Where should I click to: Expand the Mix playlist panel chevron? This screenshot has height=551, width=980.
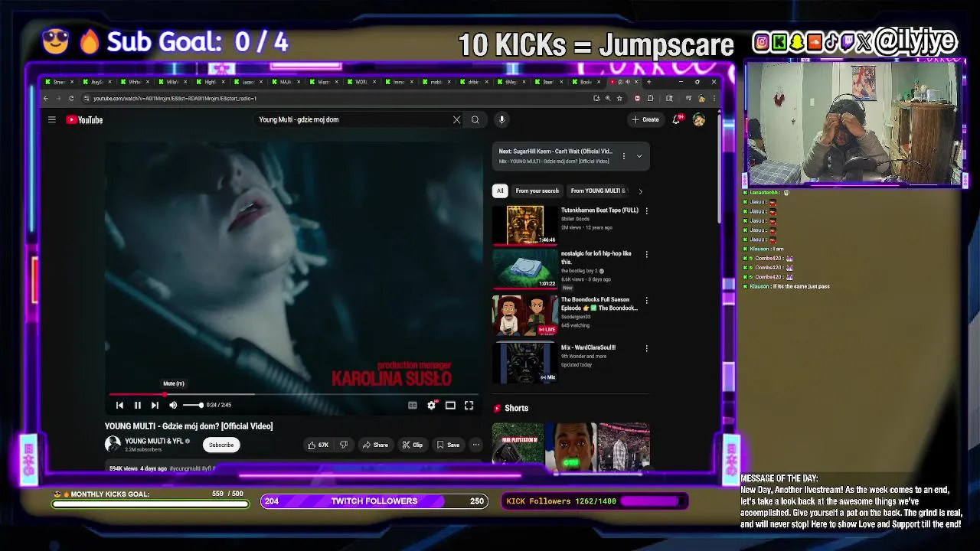point(639,156)
